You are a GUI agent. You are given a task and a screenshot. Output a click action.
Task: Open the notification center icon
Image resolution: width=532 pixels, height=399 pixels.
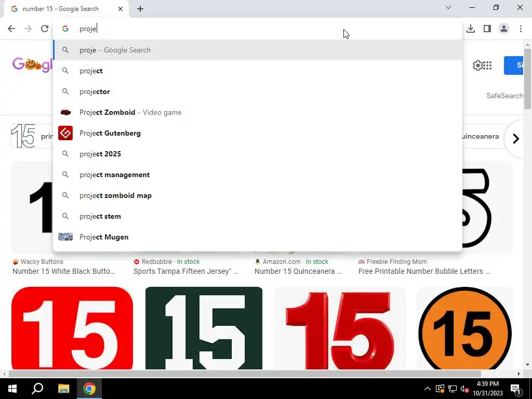click(x=516, y=389)
